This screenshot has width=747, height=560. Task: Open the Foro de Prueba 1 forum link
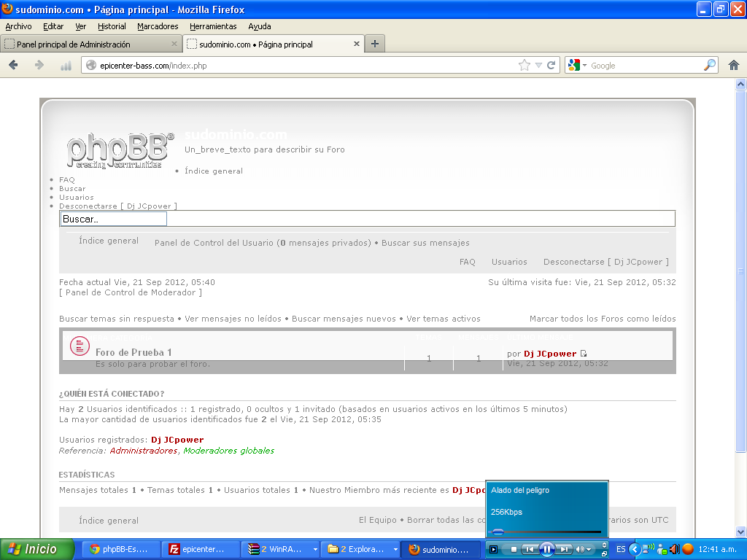click(x=133, y=352)
